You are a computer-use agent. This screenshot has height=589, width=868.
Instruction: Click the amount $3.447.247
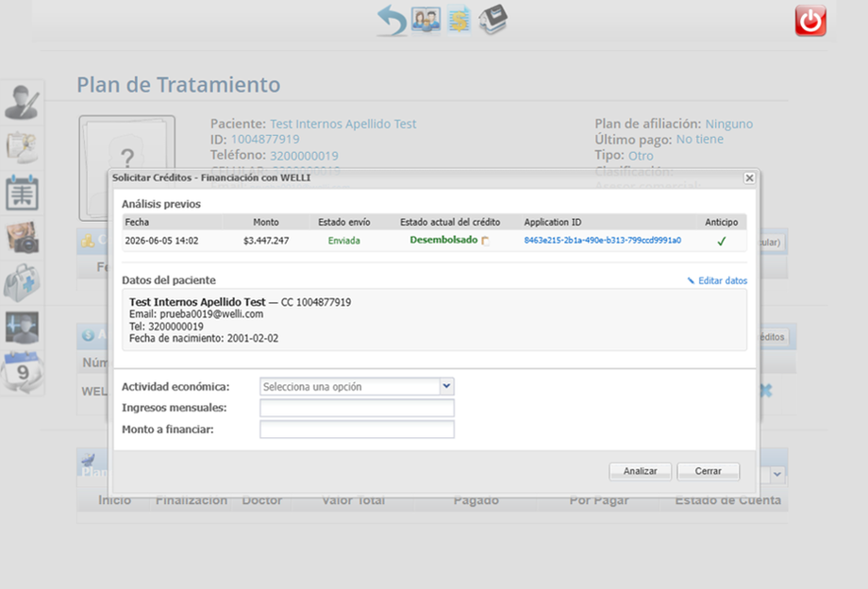(x=266, y=241)
